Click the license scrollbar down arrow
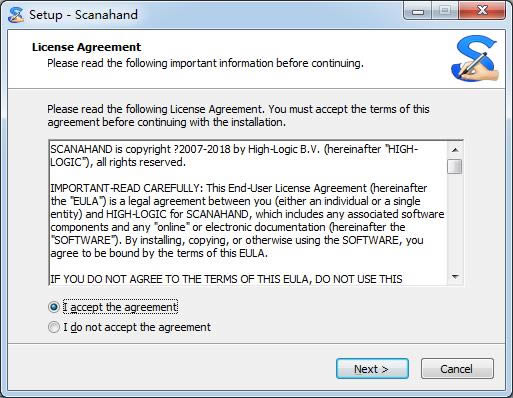 point(455,277)
